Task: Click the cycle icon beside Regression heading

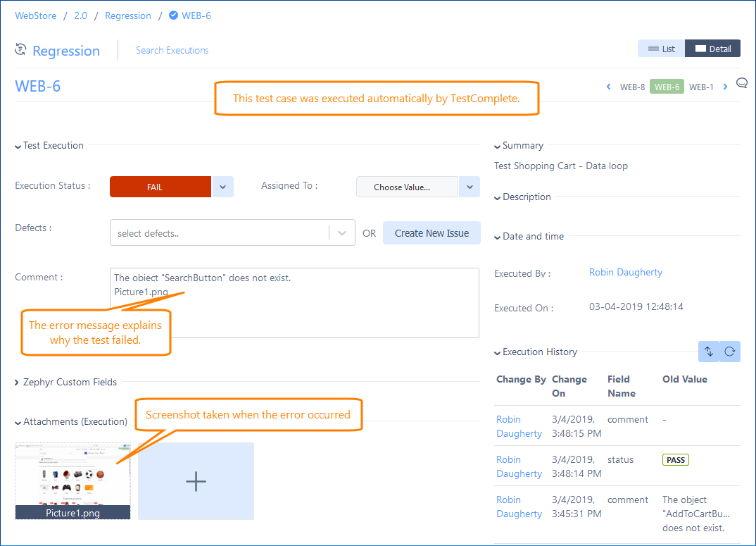Action: [18, 49]
